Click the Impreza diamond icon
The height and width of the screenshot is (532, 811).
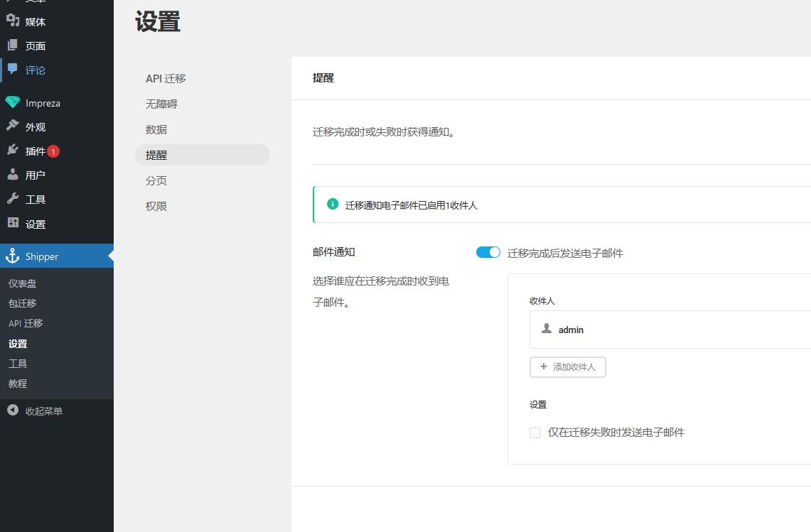(13, 102)
